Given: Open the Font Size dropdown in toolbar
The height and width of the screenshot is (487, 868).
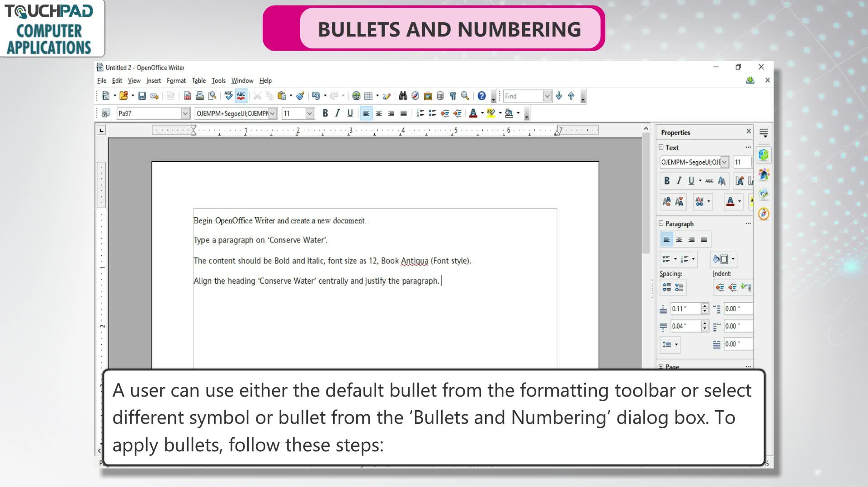Looking at the screenshot, I should [x=310, y=113].
